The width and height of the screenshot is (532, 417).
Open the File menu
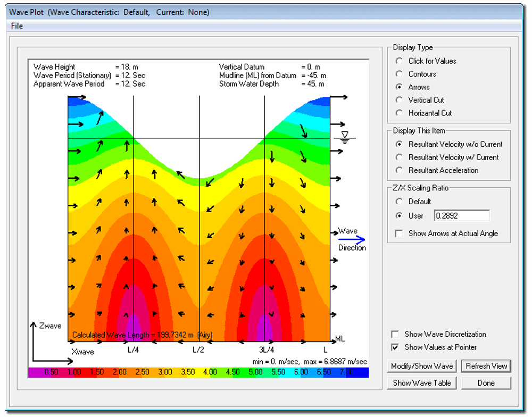click(x=16, y=26)
